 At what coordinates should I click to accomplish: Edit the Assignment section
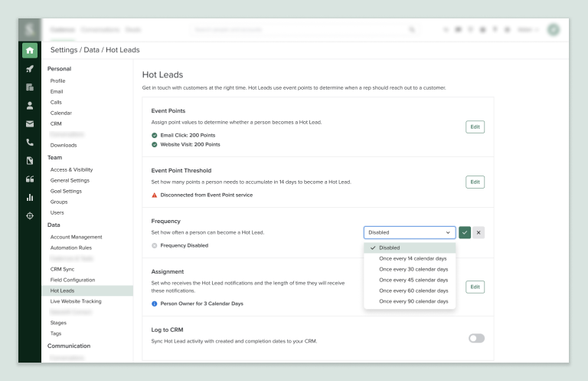[475, 287]
